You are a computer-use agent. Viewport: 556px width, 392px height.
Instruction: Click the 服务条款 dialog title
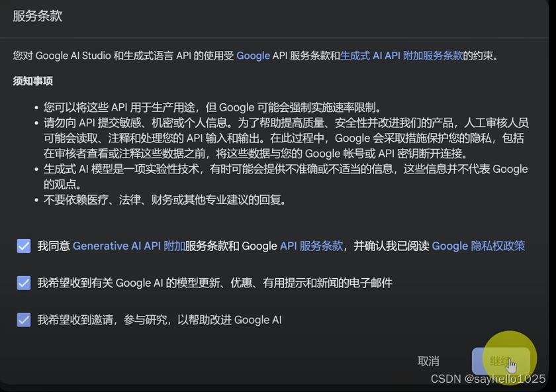[38, 16]
